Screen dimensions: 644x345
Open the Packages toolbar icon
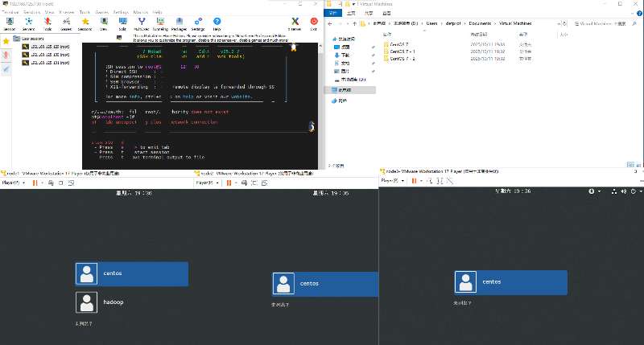pyautogui.click(x=179, y=24)
